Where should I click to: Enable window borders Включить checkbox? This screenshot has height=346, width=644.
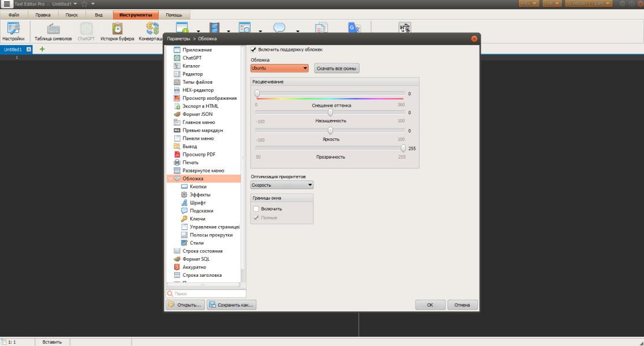[256, 209]
